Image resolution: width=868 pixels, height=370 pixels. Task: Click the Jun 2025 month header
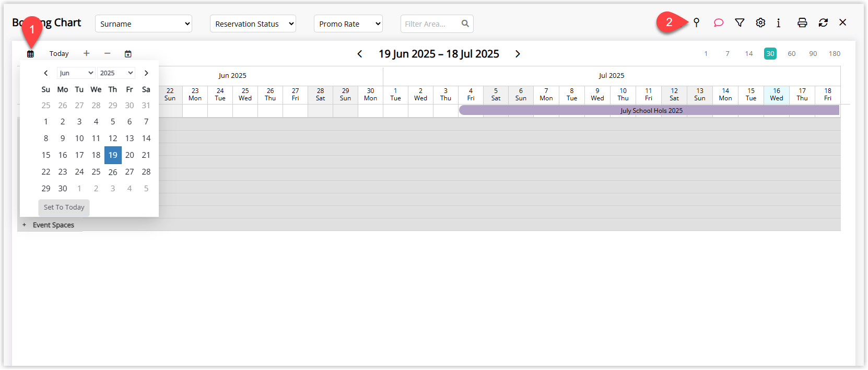click(232, 76)
